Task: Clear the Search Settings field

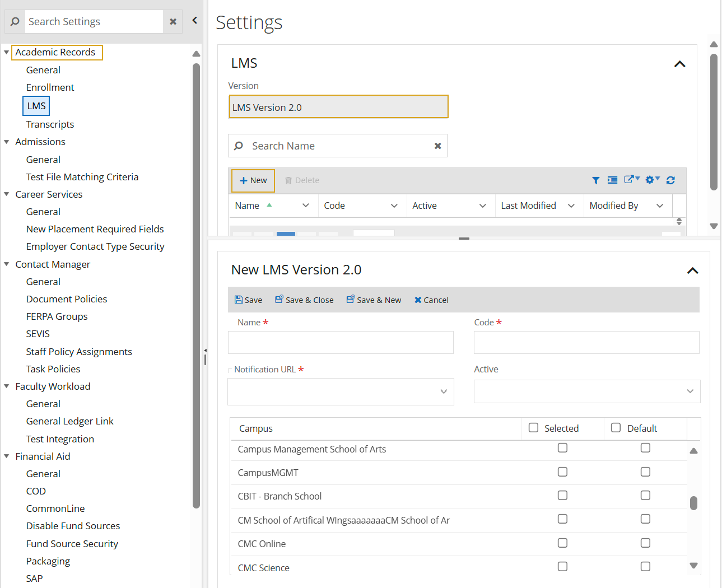Action: coord(173,22)
